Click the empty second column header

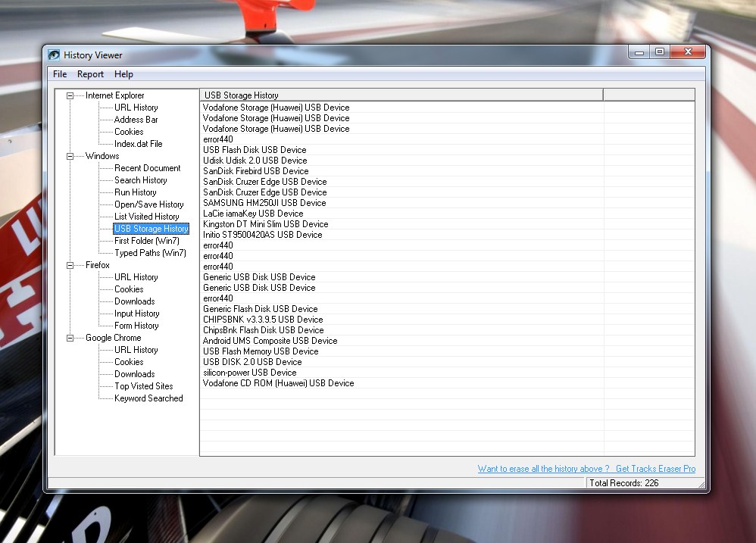tap(649, 95)
